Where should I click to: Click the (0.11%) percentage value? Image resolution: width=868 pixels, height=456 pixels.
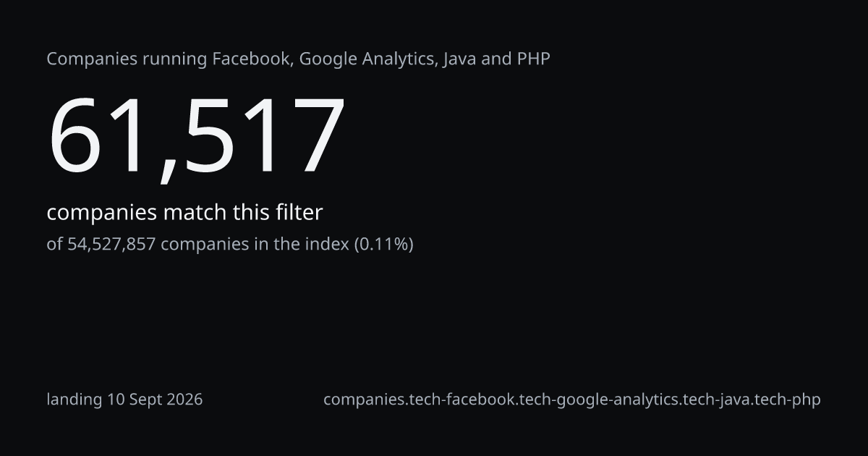[x=383, y=245]
